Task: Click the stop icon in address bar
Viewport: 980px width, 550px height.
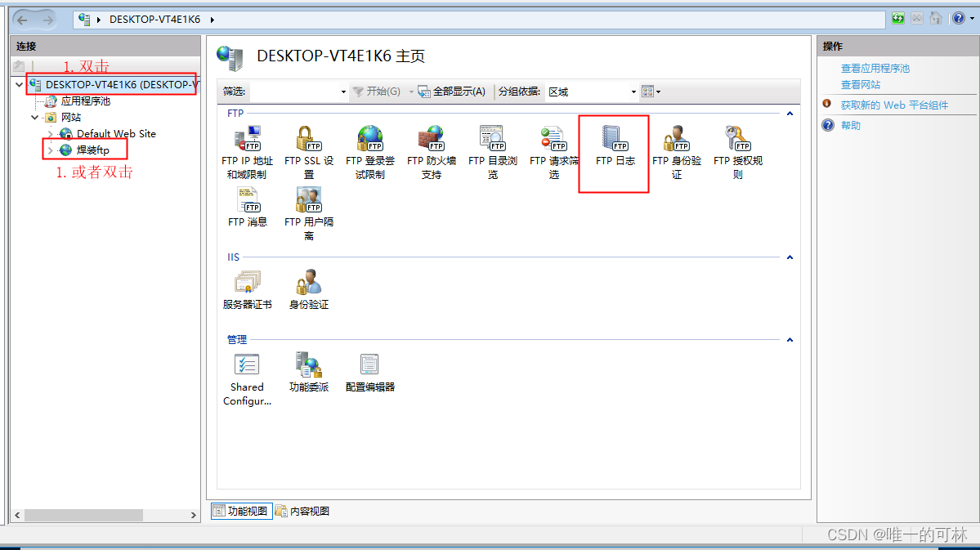Action: click(x=917, y=18)
